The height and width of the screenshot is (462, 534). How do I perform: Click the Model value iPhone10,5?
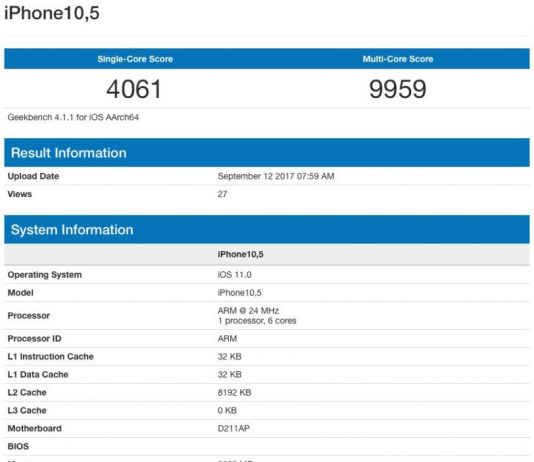[239, 292]
